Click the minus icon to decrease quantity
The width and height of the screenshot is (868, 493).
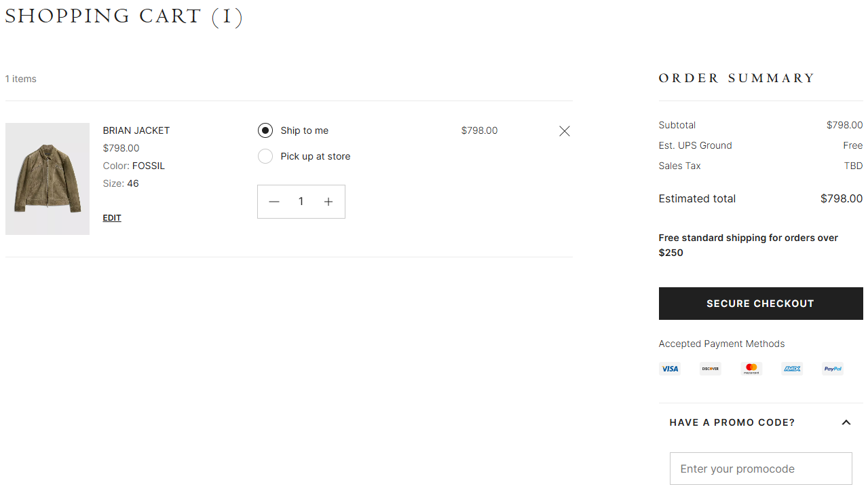[274, 201]
